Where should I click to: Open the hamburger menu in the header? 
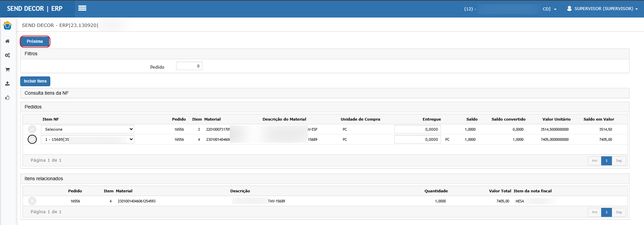click(82, 8)
